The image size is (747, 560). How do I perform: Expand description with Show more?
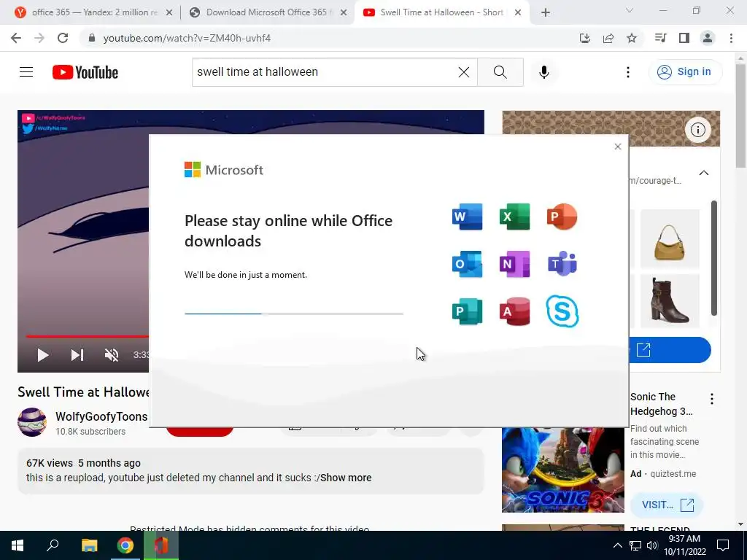tap(346, 478)
